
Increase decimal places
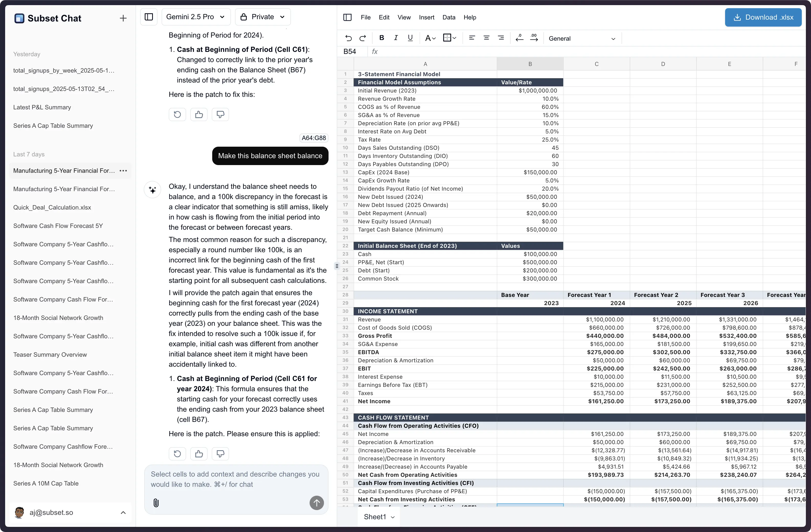click(x=534, y=38)
